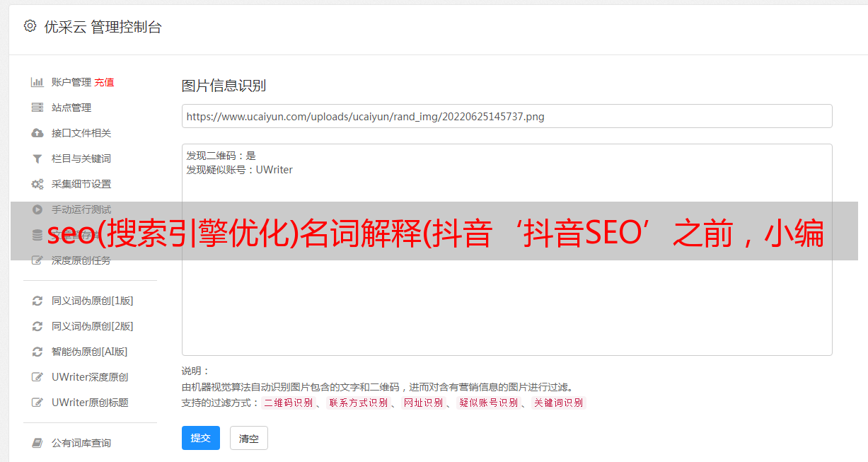Click the edit icon next to UWriter原创标题
Viewport: 868px width, 462px height.
click(x=37, y=403)
